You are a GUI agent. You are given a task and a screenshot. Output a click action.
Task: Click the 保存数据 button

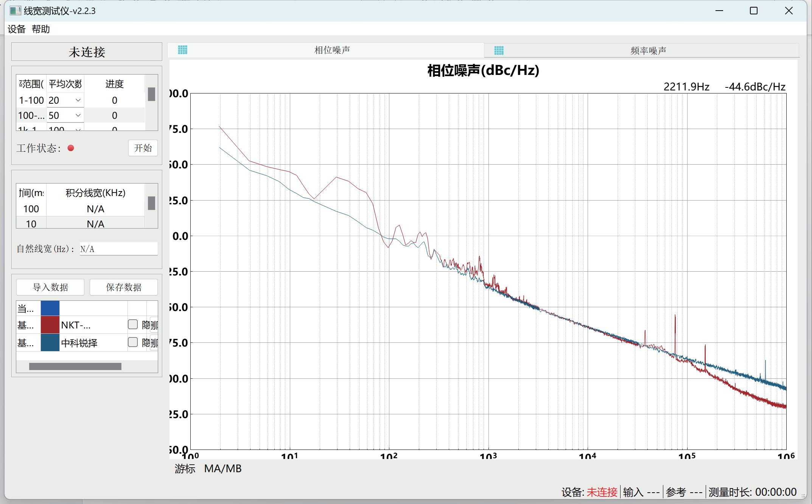[124, 287]
